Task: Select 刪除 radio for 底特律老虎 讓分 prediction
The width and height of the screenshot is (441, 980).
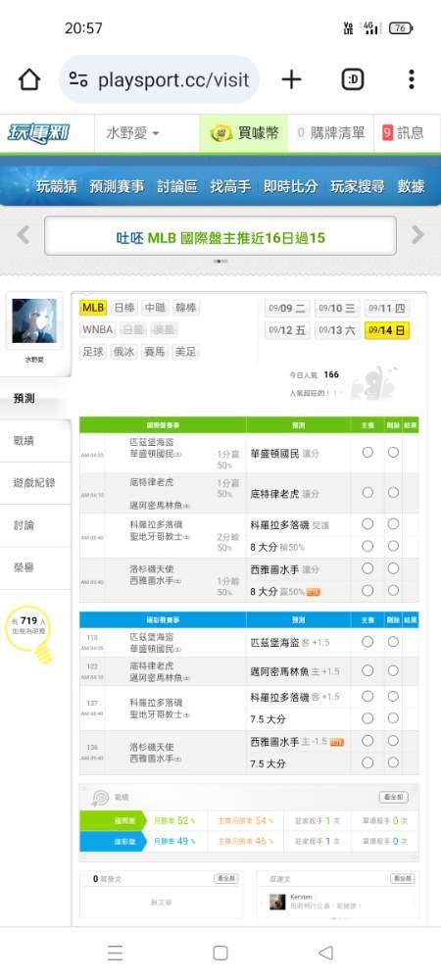Action: point(393,493)
